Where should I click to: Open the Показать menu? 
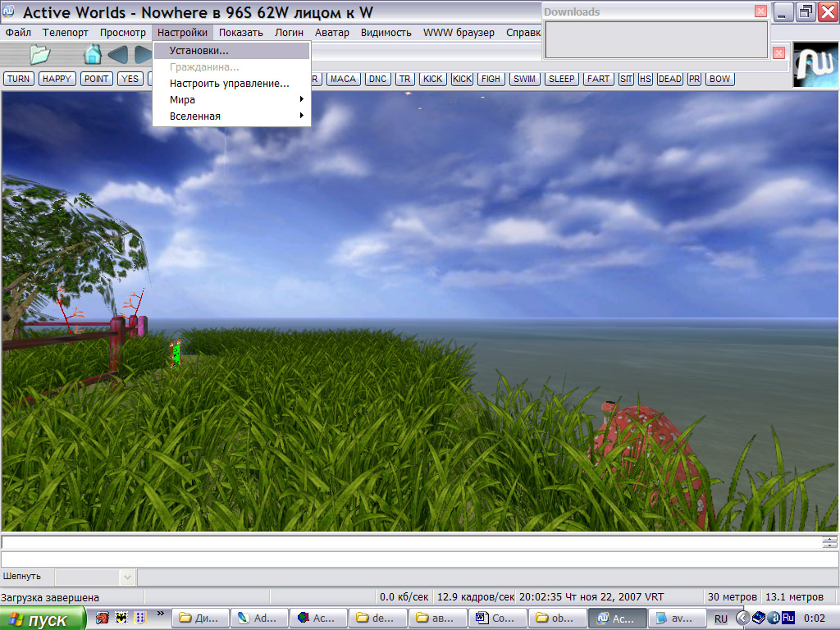241,33
